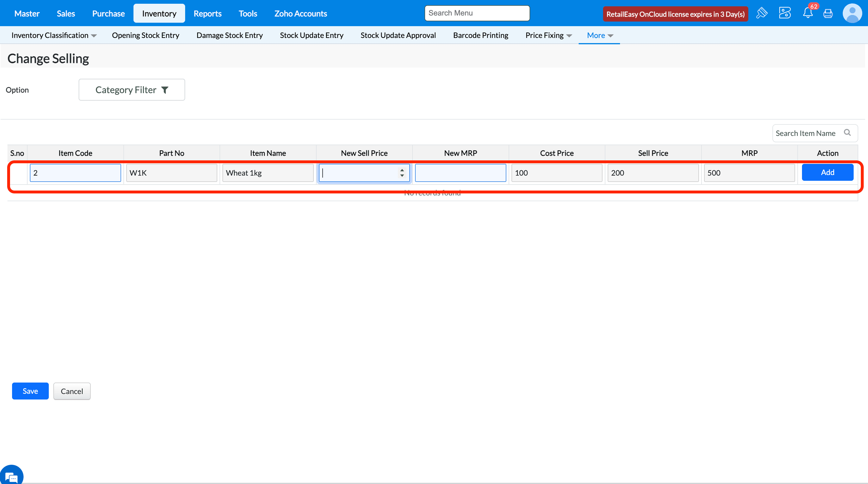Click the Search Menu box
This screenshot has width=868, height=484.
point(477,13)
